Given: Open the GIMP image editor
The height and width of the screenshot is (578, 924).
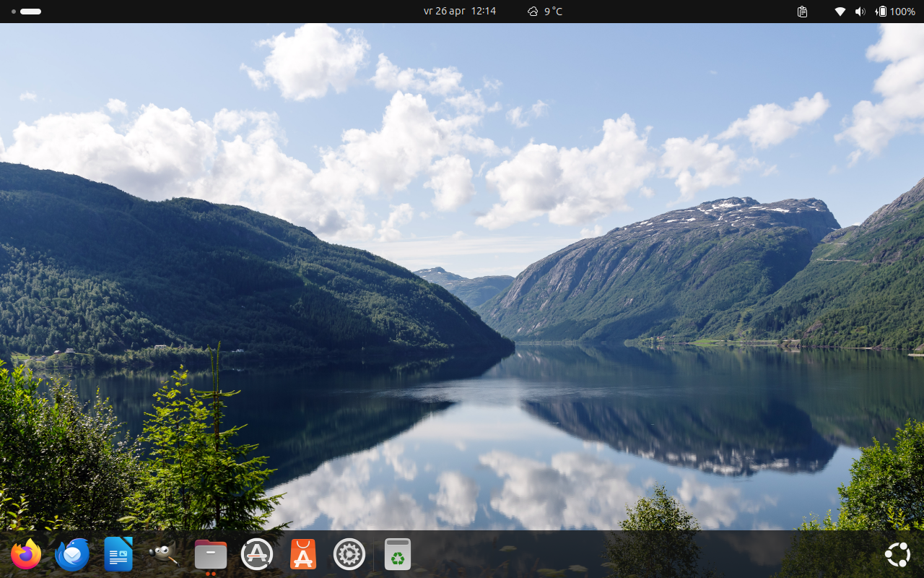Looking at the screenshot, I should click(x=164, y=555).
